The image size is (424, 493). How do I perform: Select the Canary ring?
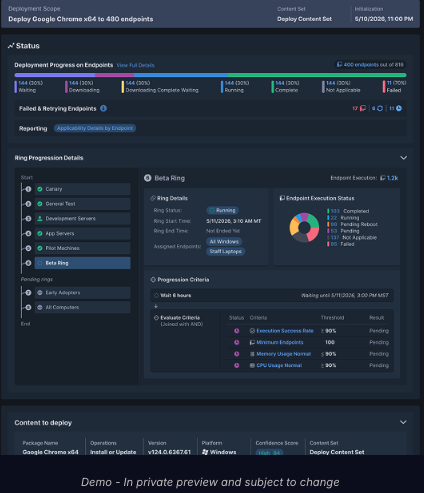(83, 189)
